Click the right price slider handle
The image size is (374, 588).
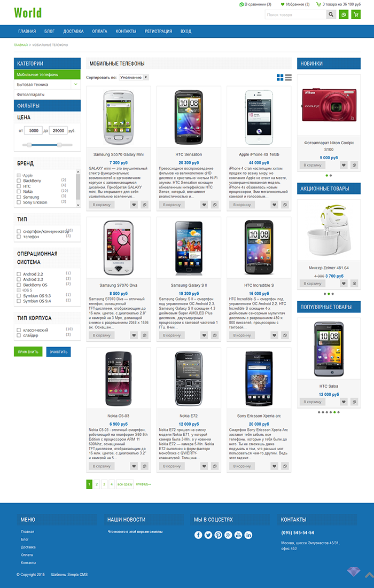tap(59, 145)
